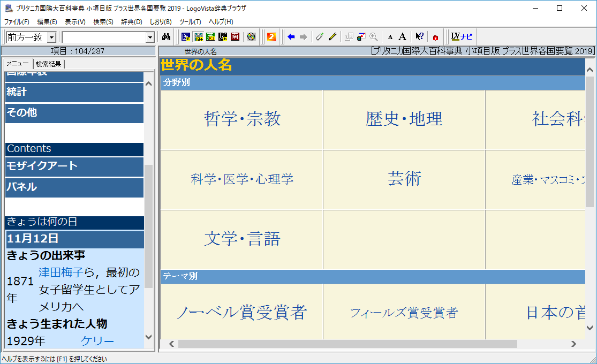
Task: Click the magnifier zoom icon
Action: click(374, 37)
